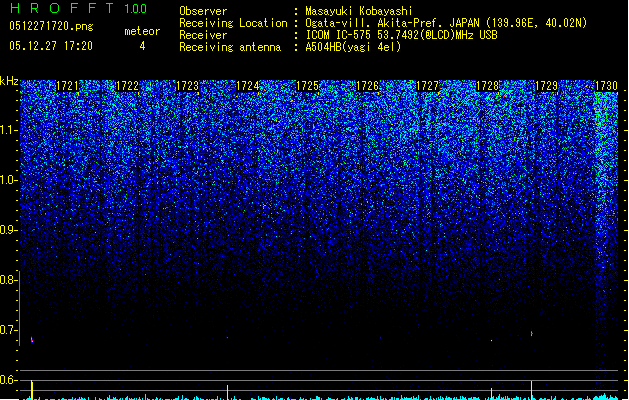Image resolution: width=629 pixels, height=400 pixels.
Task: Click ICOM IC-575 53.7492 MHz USB text
Action: [x=402, y=35]
